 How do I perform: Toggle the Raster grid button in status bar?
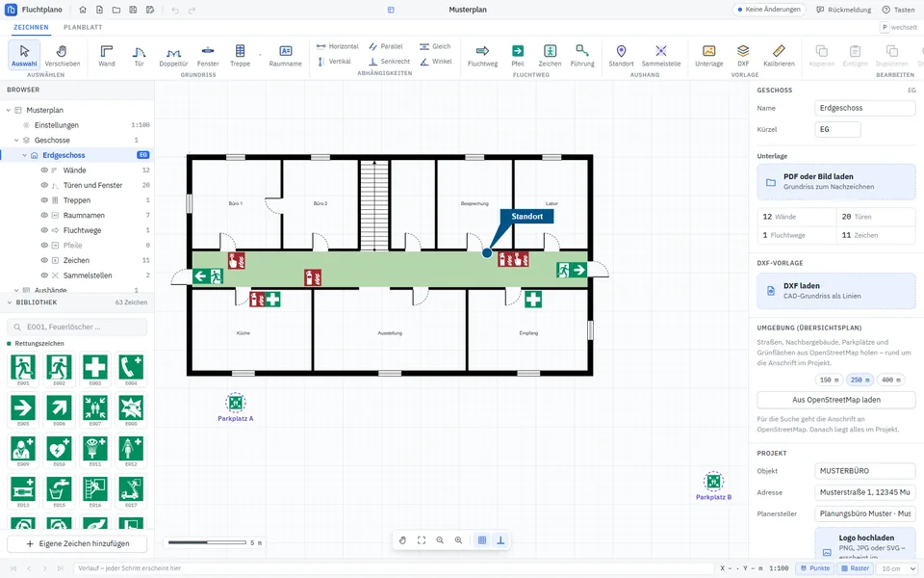(855, 568)
